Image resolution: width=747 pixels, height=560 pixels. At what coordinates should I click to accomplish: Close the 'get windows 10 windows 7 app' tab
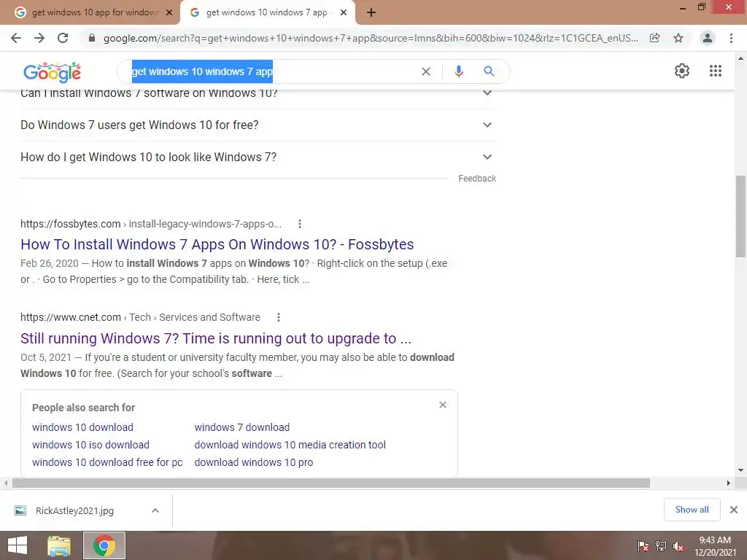pos(343,13)
